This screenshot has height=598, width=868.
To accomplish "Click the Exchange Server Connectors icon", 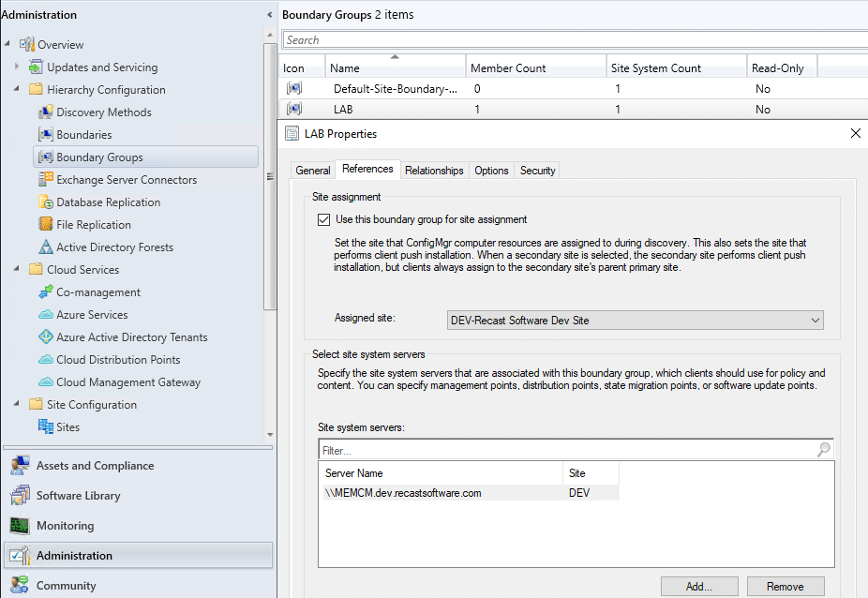I will click(46, 180).
